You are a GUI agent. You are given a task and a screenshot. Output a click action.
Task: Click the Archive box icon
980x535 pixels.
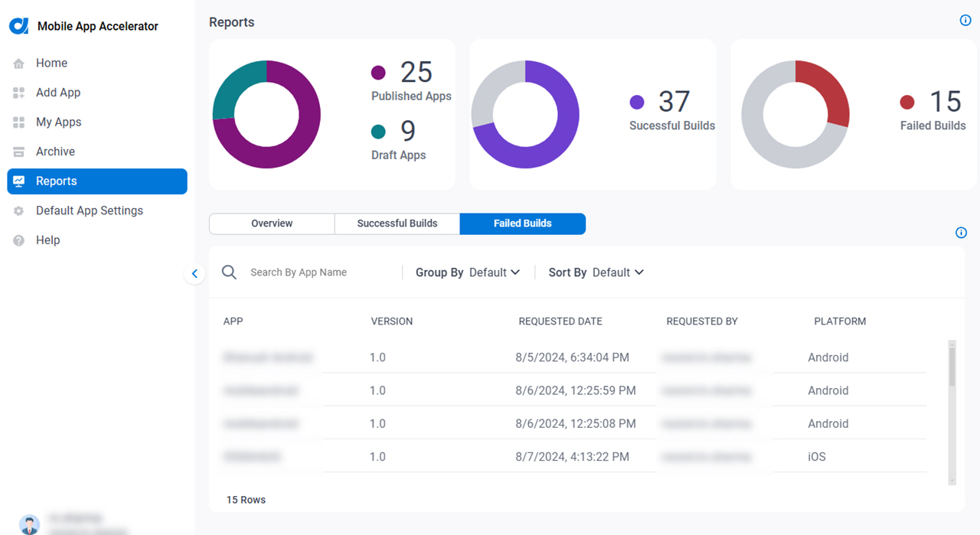[19, 152]
